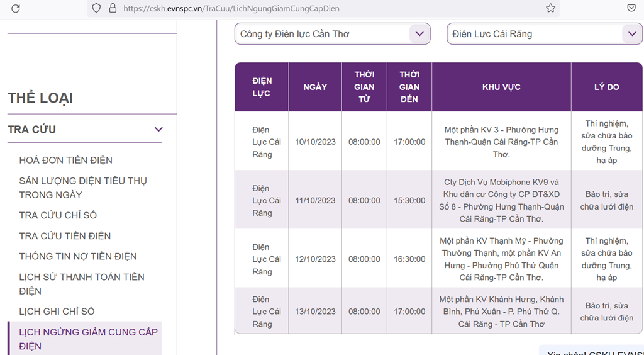Click the padlock site security icon

(113, 8)
